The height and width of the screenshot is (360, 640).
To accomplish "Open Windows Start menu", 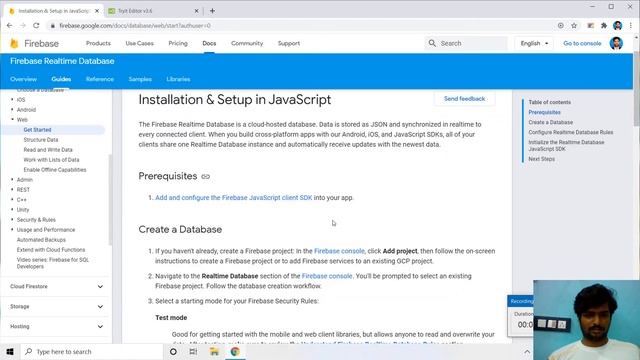I will 10,351.
